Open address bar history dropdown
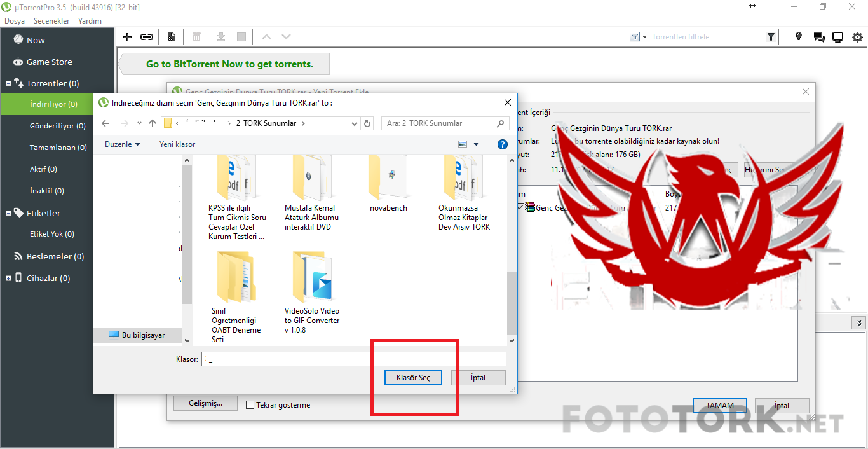Image resolution: width=868 pixels, height=449 pixels. 353,123
